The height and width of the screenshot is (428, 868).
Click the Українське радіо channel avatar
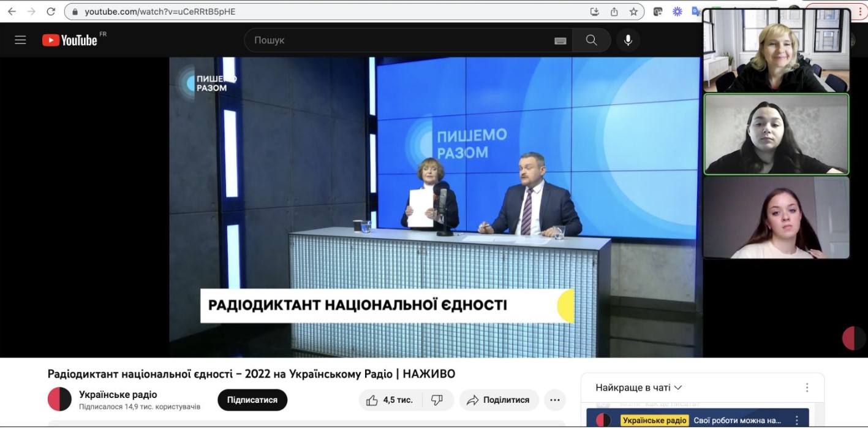59,399
